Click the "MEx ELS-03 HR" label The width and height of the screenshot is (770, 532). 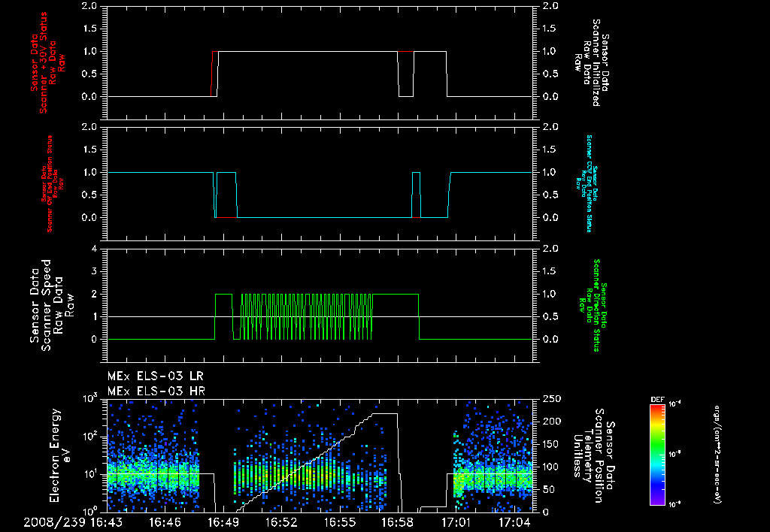coord(156,391)
